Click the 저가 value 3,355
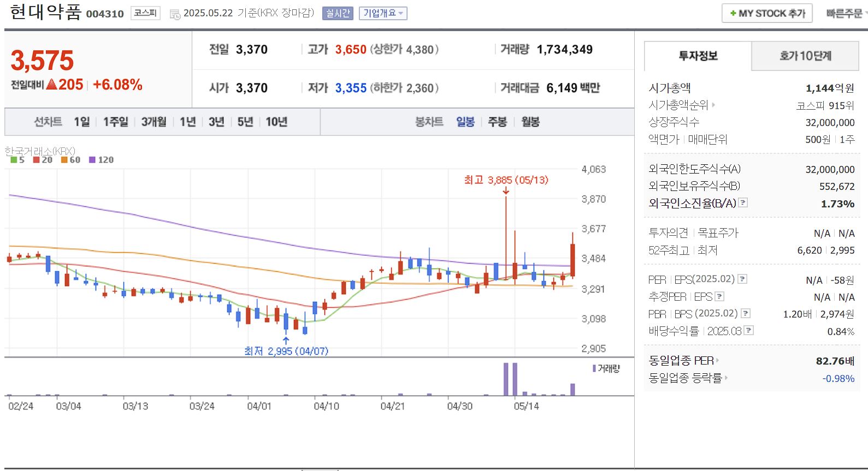The image size is (868, 471). coord(351,88)
